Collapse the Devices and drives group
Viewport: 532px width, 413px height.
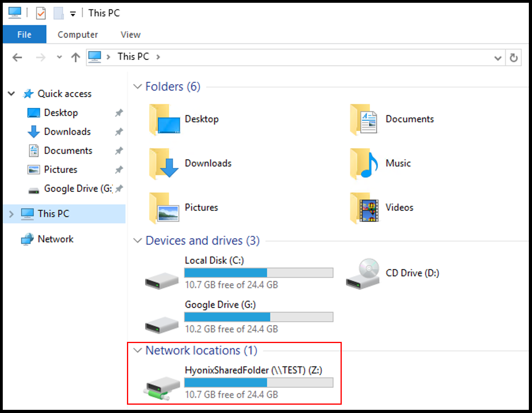[138, 241]
